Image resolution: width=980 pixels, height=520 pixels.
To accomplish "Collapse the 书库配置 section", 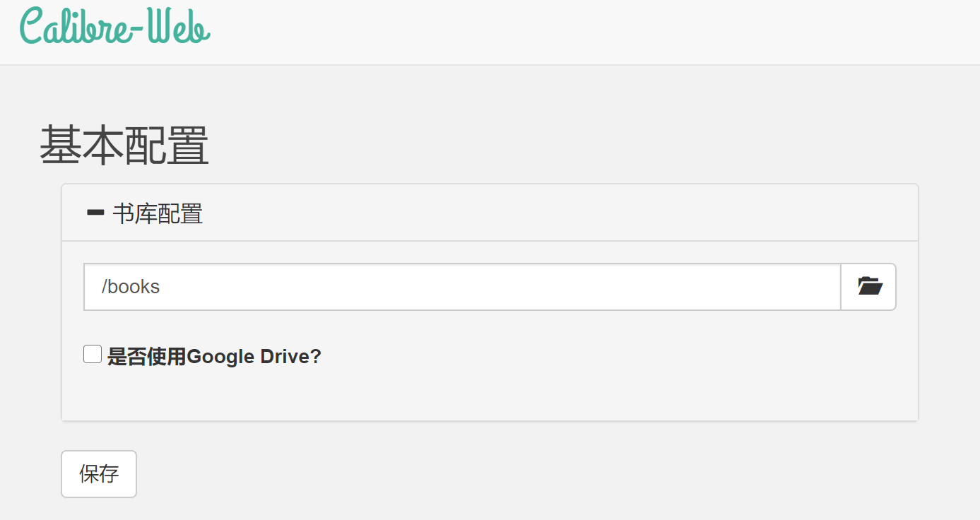I will tap(145, 213).
